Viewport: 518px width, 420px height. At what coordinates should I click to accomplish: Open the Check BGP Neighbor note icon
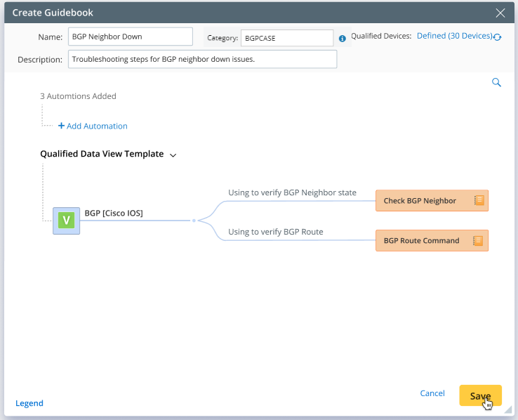coord(479,200)
